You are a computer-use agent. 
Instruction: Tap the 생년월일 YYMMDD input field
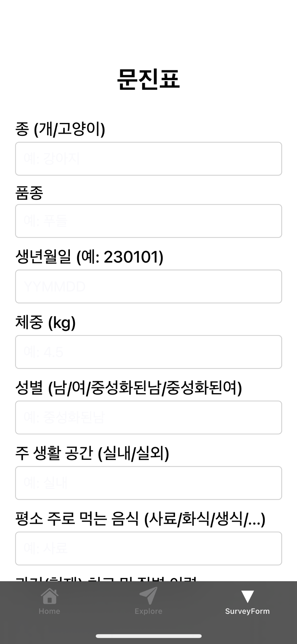point(148,286)
